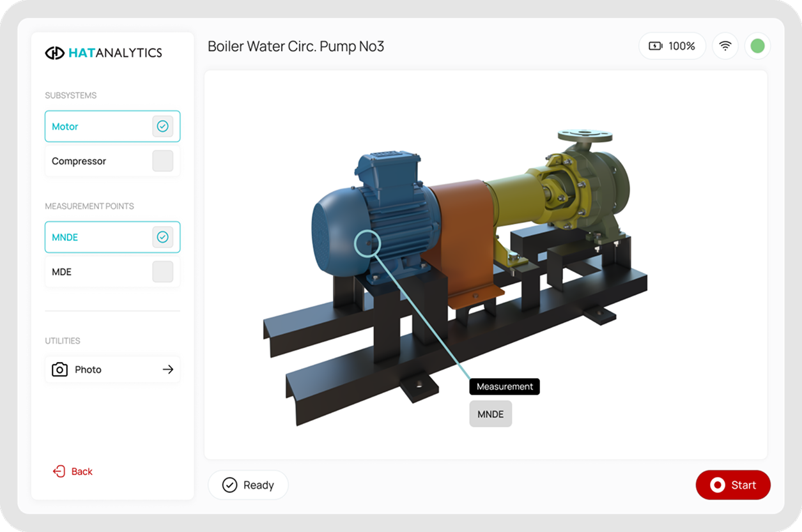Image resolution: width=802 pixels, height=532 pixels.
Task: Click the MNDE label tag on the model
Action: (491, 414)
